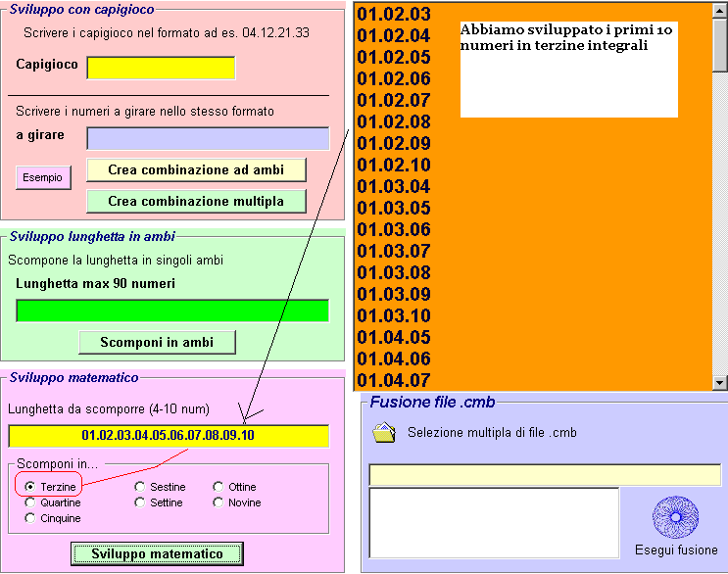
Task: Select result row 01.02.08
Action: click(394, 122)
